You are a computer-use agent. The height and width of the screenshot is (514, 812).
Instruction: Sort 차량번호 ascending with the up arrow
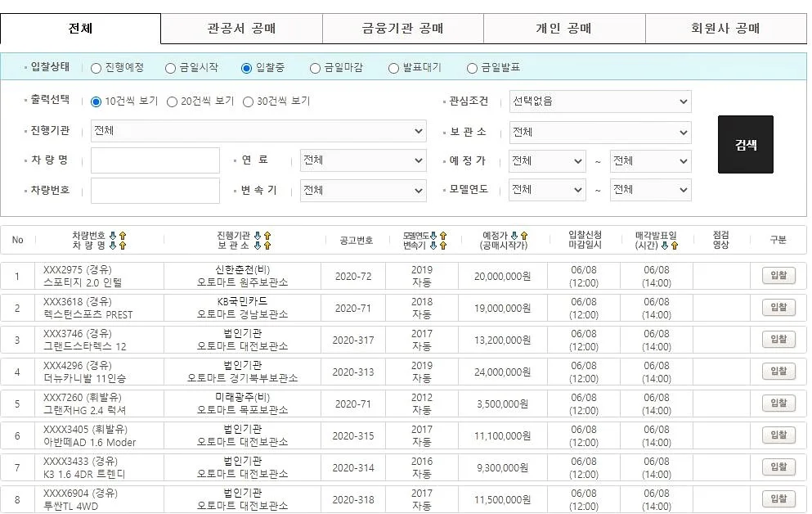(x=123, y=236)
